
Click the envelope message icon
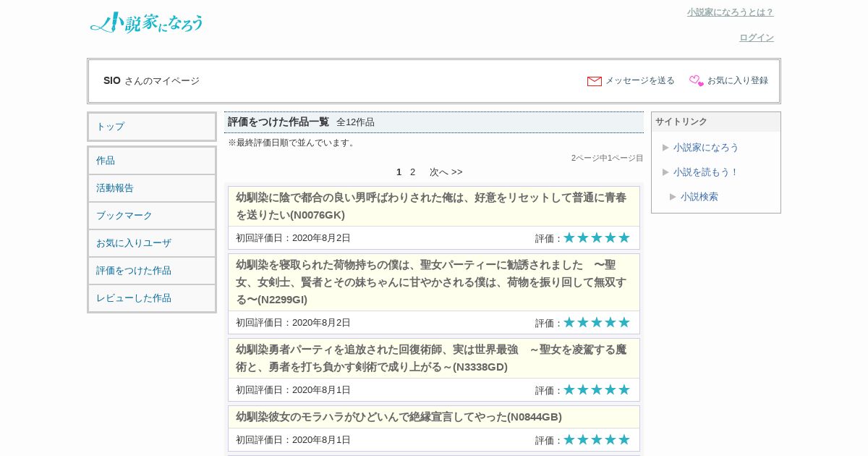(x=595, y=81)
